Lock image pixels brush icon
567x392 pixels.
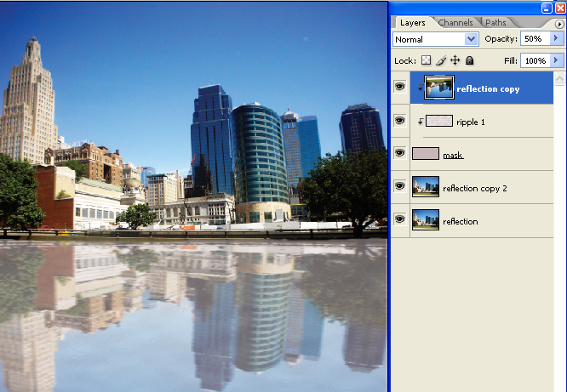coord(440,60)
